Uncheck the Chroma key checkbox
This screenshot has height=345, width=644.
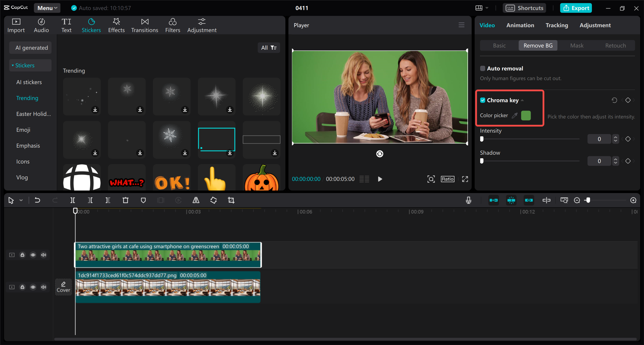click(483, 100)
